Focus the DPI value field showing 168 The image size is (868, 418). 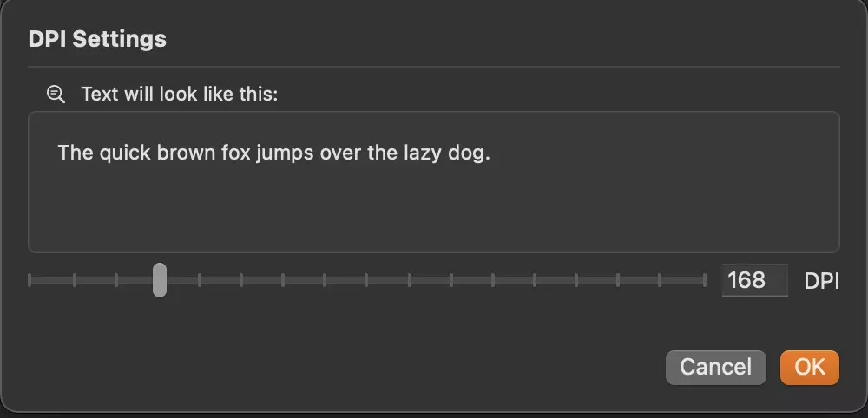tap(753, 280)
